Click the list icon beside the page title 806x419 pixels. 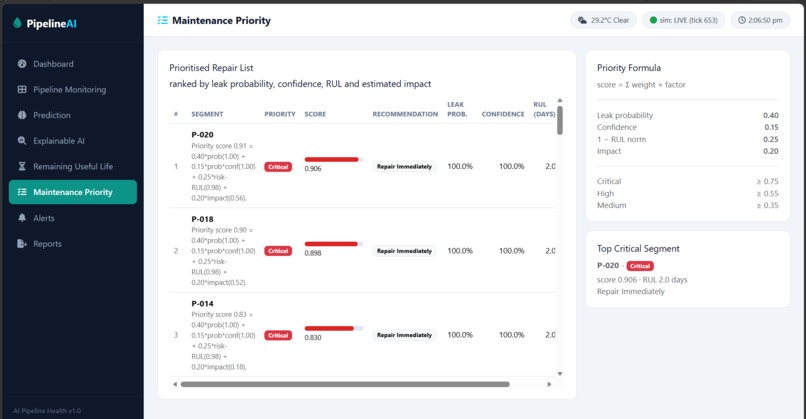point(162,21)
